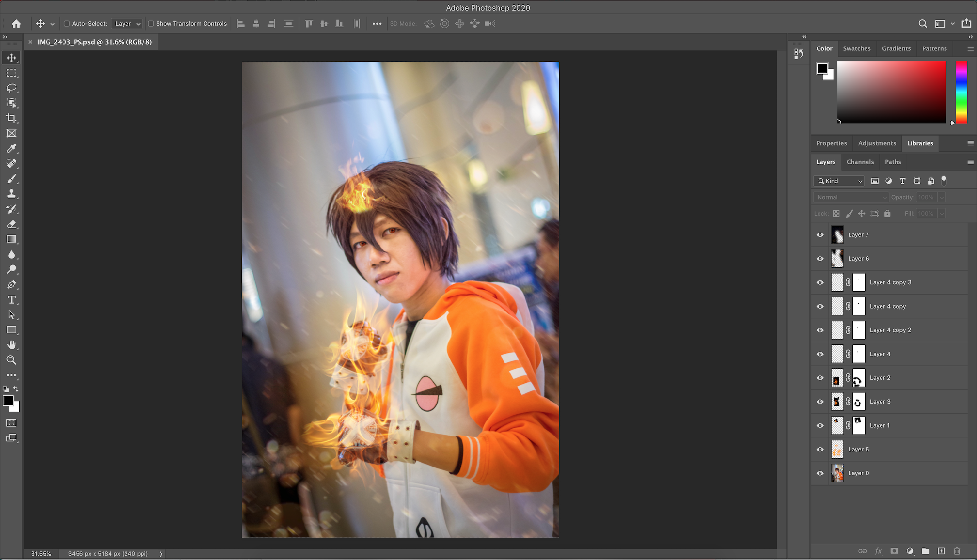Switch to the Gradients tab
Screen dimensions: 977x560
pyautogui.click(x=896, y=48)
